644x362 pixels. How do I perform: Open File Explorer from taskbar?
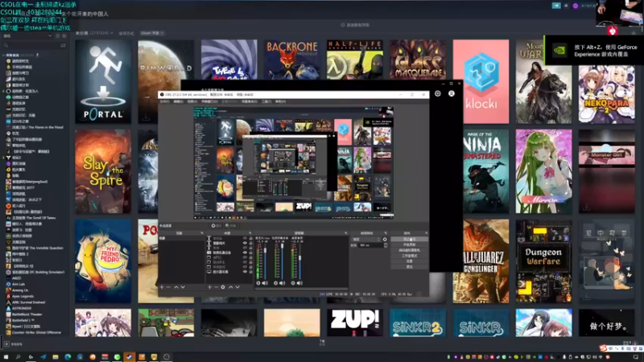(56, 356)
